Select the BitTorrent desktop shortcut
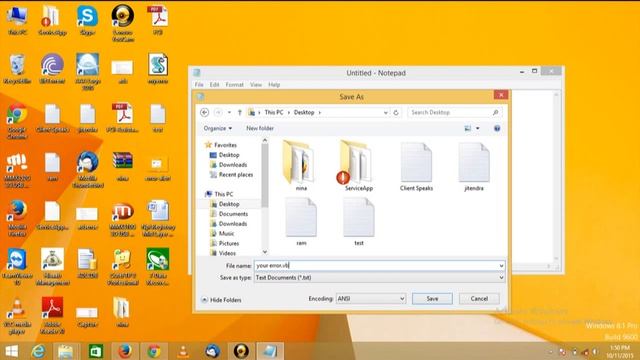The height and width of the screenshot is (360, 640). 52,69
